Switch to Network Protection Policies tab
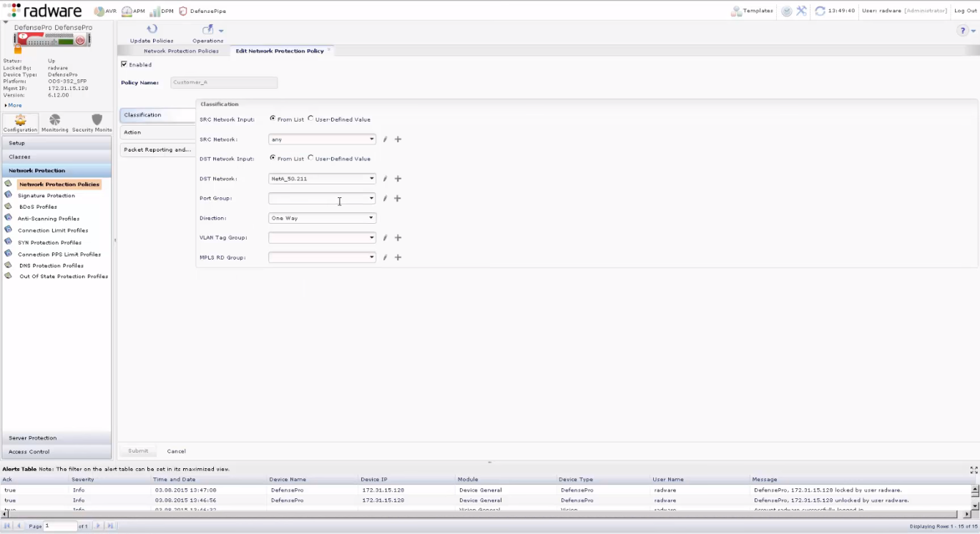Viewport: 980px width, 534px height. 181,51
